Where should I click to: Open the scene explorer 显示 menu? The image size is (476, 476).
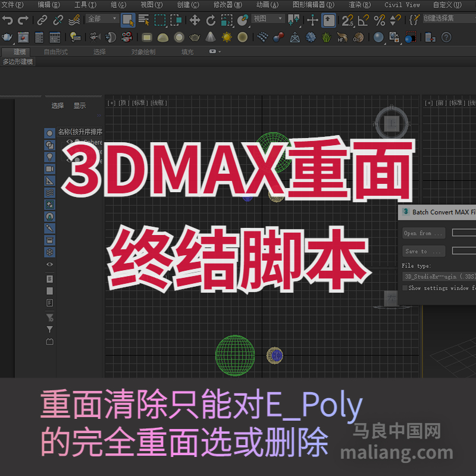(x=80, y=106)
